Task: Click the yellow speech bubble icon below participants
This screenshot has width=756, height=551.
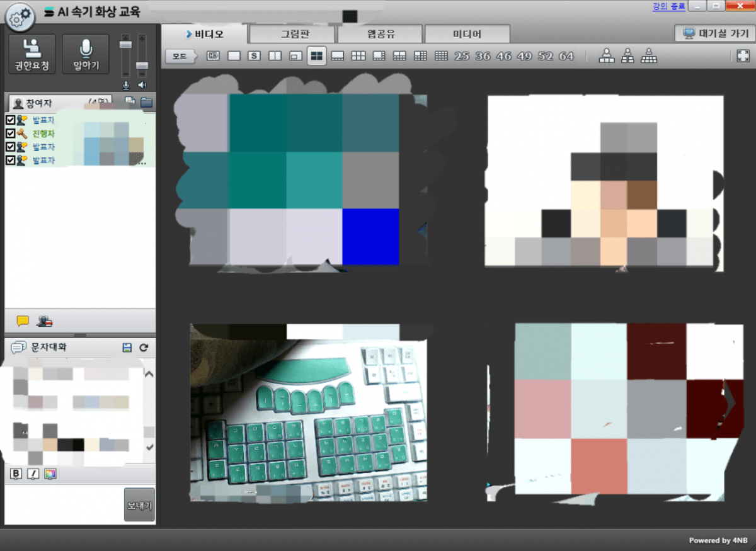Action: tap(23, 321)
